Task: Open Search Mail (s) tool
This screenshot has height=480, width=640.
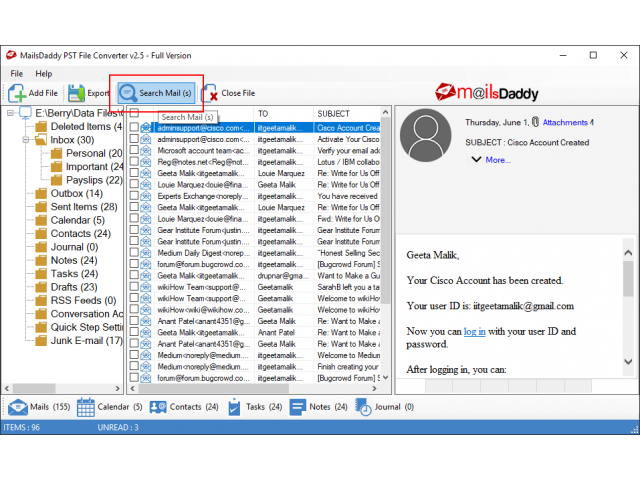Action: tap(156, 93)
